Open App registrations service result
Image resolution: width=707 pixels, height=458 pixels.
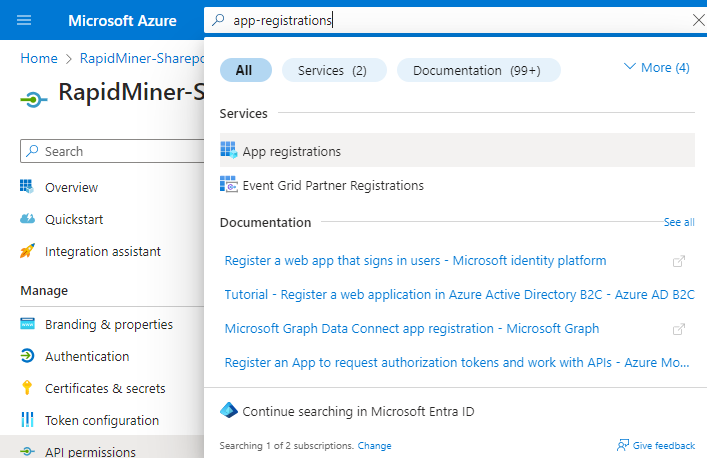point(291,152)
